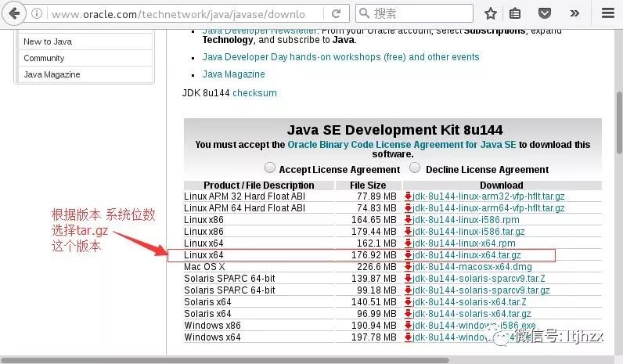
Task: Download jdk-8u144-linux-x64.tar.gz
Action: pyautogui.click(x=466, y=254)
